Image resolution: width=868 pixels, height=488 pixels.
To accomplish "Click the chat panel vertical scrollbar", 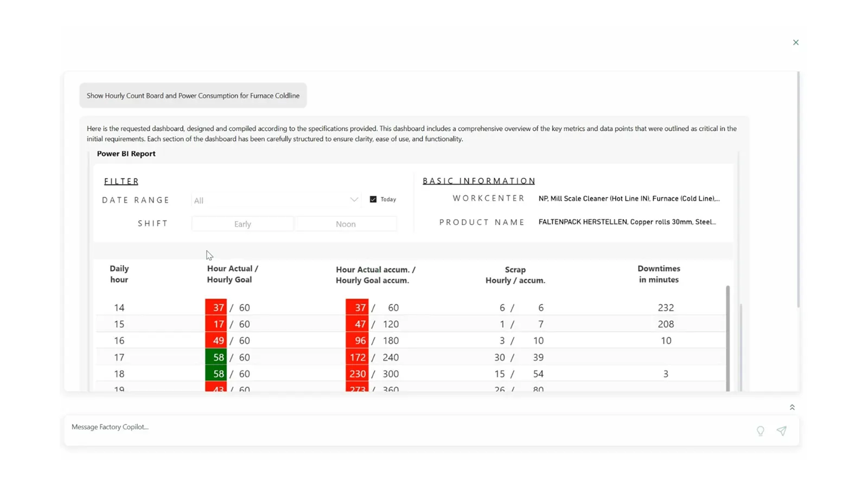I will pyautogui.click(x=798, y=190).
